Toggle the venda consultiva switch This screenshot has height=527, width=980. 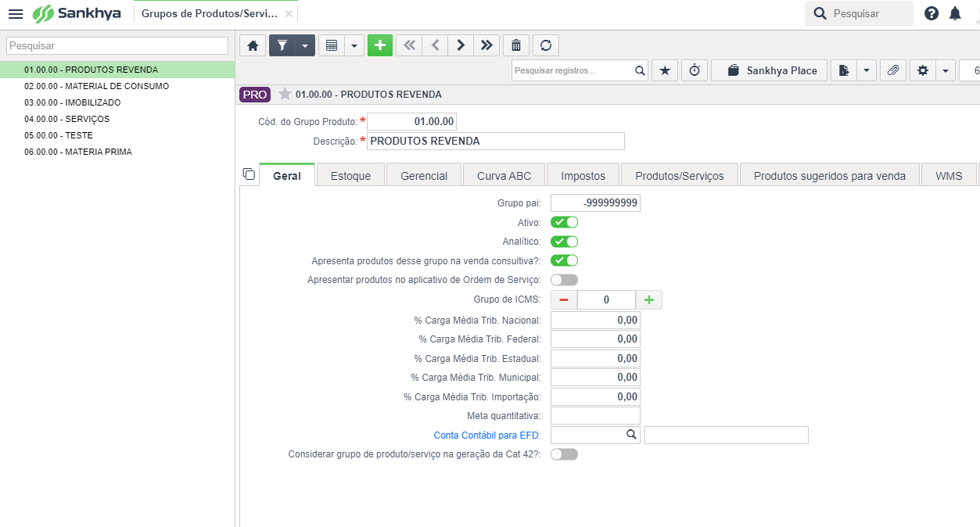565,260
